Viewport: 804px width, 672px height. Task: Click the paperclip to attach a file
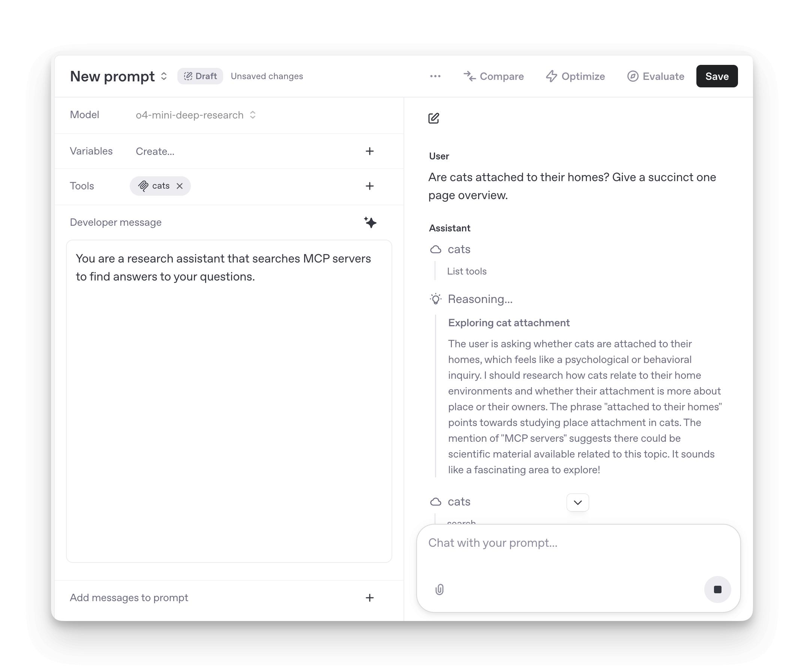[x=440, y=589]
